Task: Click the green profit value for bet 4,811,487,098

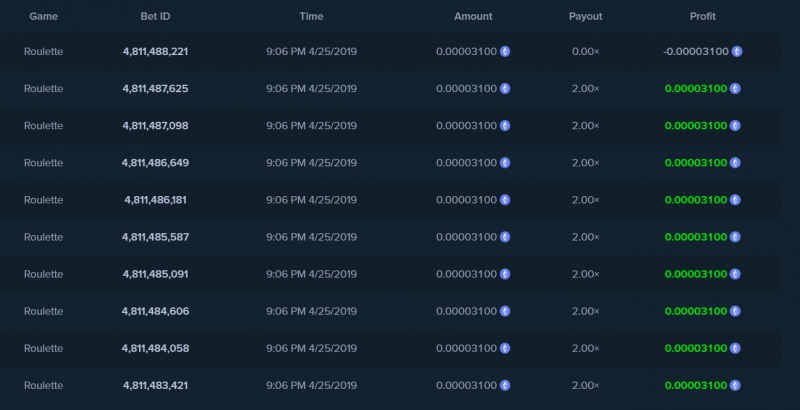Action: [x=696, y=125]
